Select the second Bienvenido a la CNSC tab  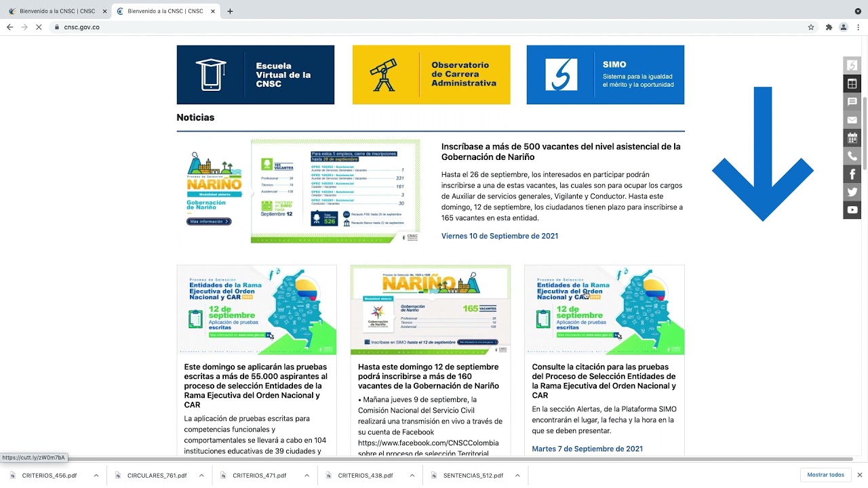click(x=165, y=11)
